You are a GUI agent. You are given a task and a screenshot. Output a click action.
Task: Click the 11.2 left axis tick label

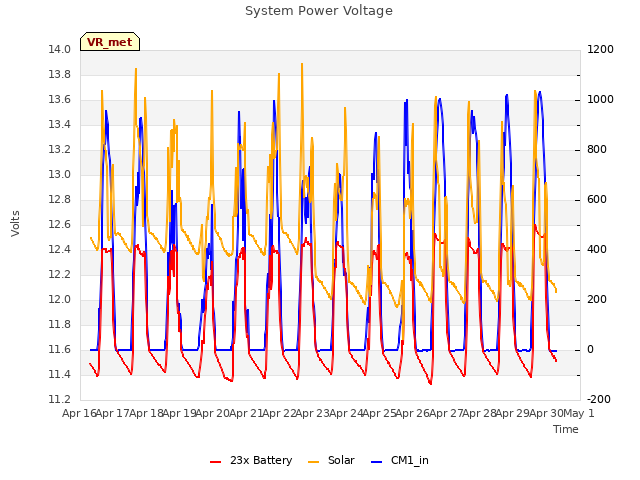(60, 400)
